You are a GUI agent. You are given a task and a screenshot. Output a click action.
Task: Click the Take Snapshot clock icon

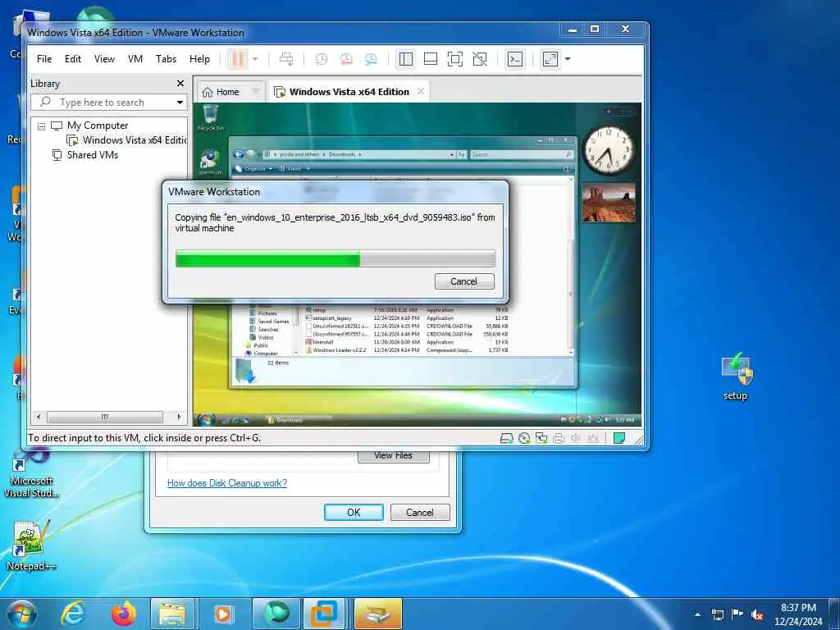click(x=321, y=59)
